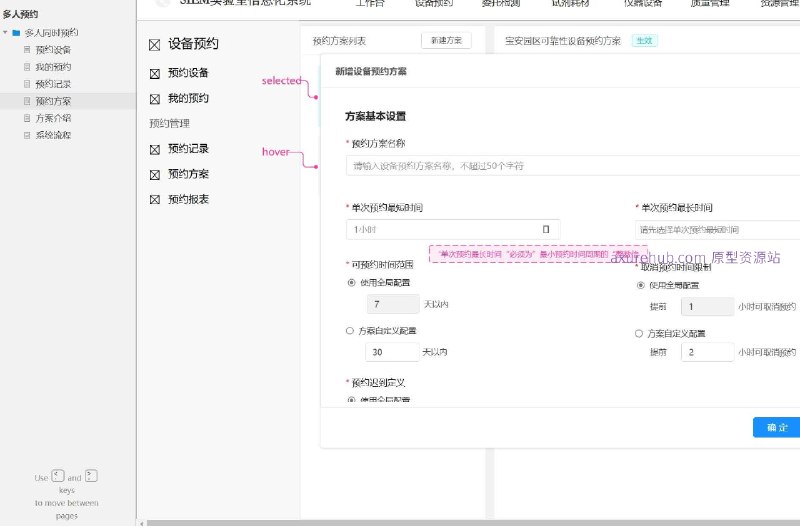Open the 我的预约 page in the left tree
This screenshot has width=800, height=526.
(x=53, y=67)
